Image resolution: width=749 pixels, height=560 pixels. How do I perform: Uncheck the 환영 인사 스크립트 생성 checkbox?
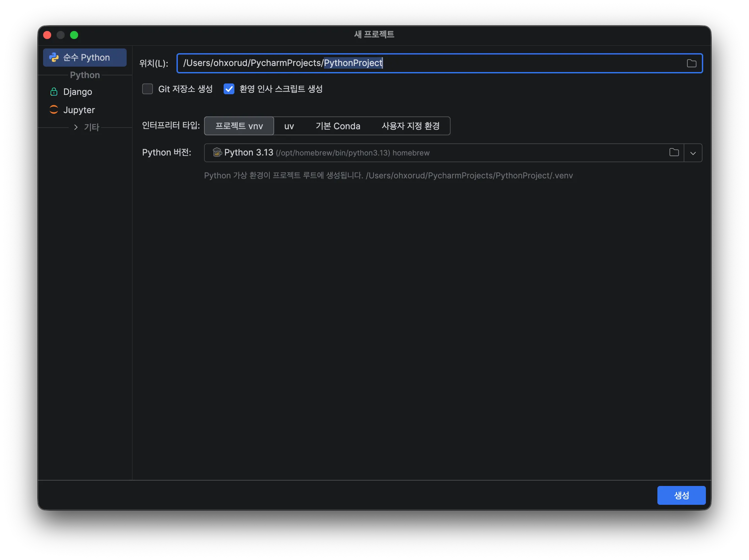229,89
